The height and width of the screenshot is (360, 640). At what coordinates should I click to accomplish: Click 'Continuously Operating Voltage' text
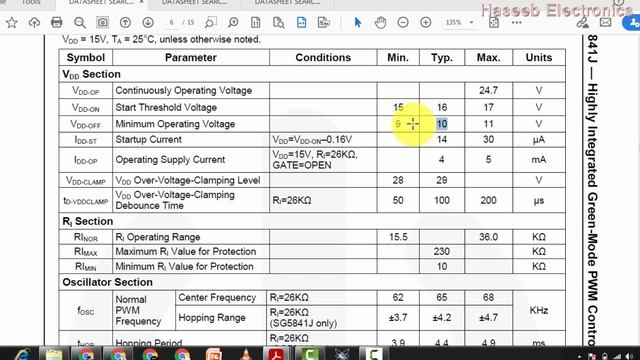[184, 90]
